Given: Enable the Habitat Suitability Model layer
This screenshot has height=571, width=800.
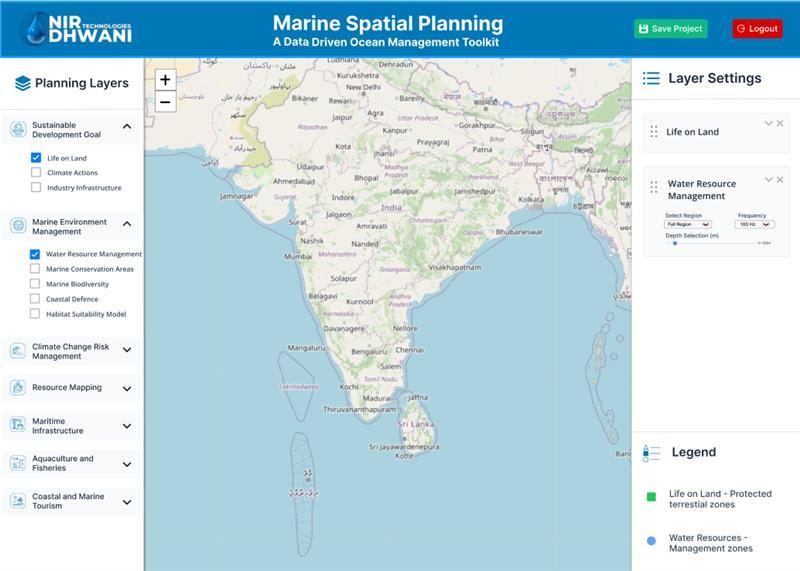Looking at the screenshot, I should [x=35, y=314].
